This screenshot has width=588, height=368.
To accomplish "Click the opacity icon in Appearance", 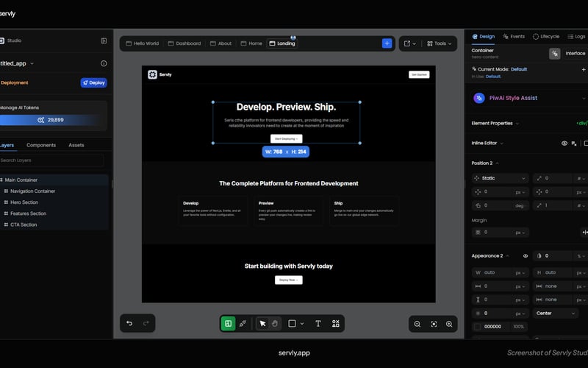I will 539,255.
